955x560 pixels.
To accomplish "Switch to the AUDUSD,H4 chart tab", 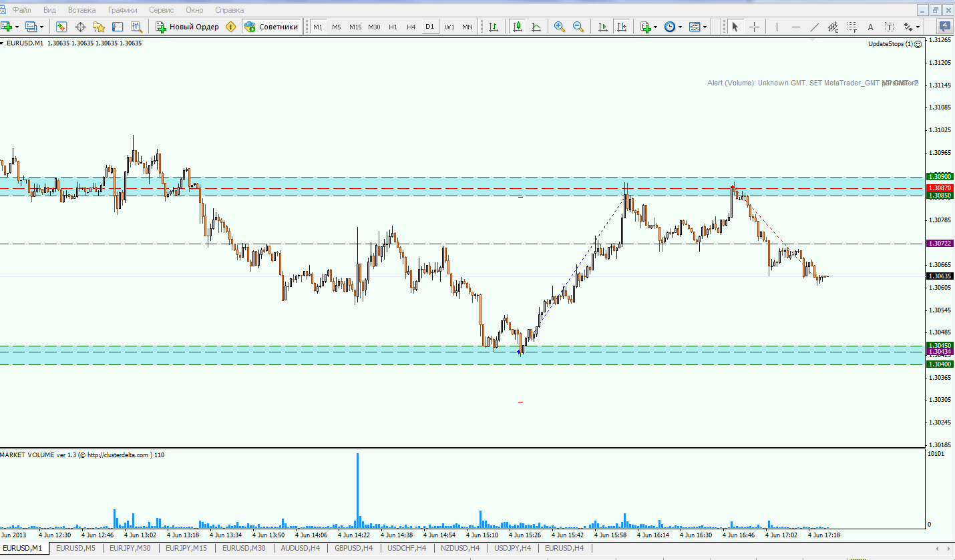I will (301, 548).
